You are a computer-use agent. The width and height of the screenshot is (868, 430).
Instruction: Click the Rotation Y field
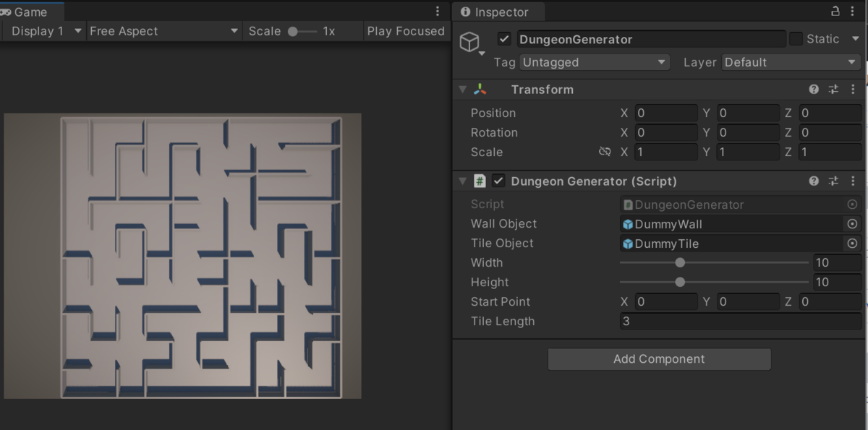coord(748,132)
